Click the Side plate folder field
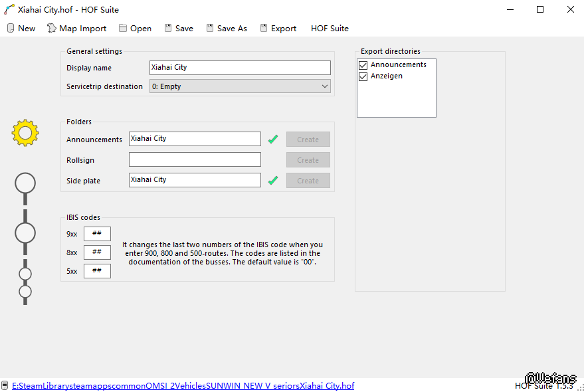 pos(195,180)
